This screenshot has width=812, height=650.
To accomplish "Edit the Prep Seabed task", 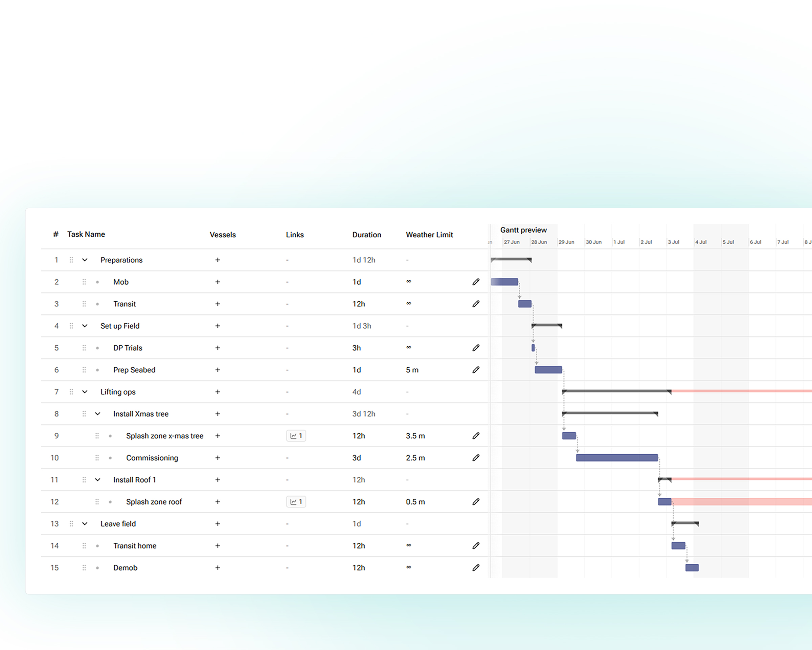I will tap(476, 370).
